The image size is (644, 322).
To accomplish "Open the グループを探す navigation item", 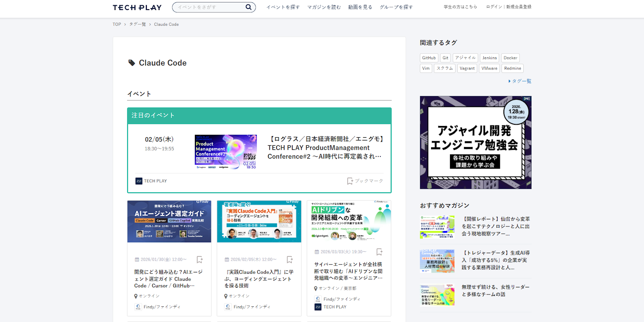I will pos(396,7).
